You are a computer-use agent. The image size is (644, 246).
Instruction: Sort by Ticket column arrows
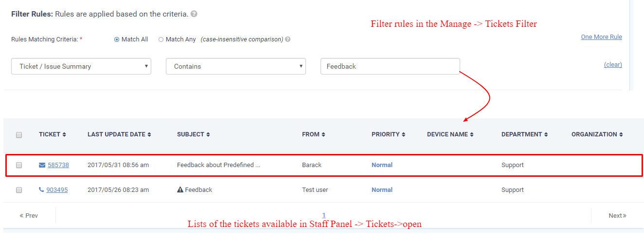point(64,134)
